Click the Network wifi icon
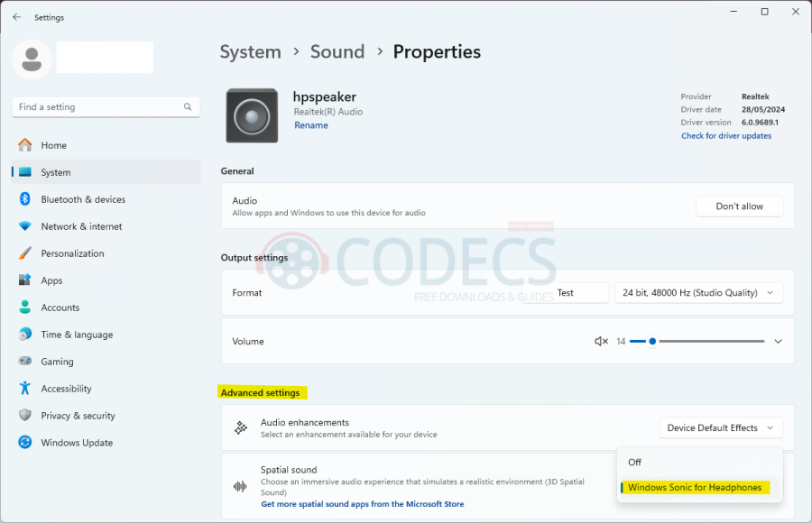Screen dimensions: 812x523 [25, 226]
